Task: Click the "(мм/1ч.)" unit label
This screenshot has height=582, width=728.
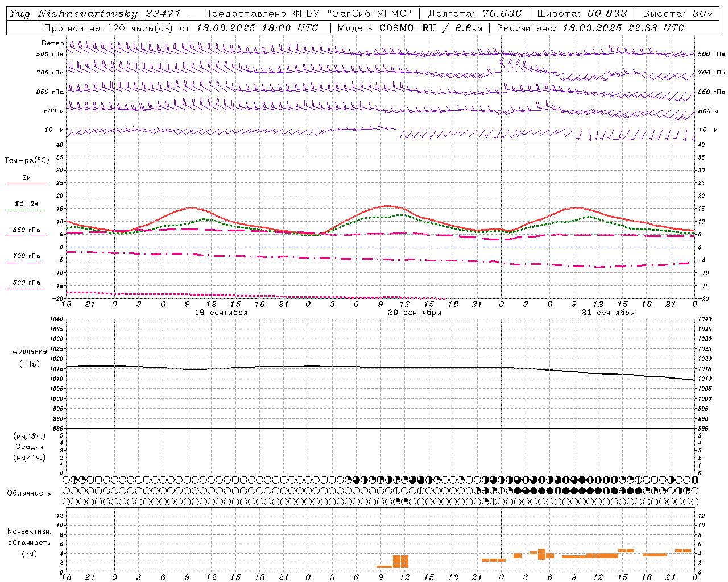Action: point(30,458)
